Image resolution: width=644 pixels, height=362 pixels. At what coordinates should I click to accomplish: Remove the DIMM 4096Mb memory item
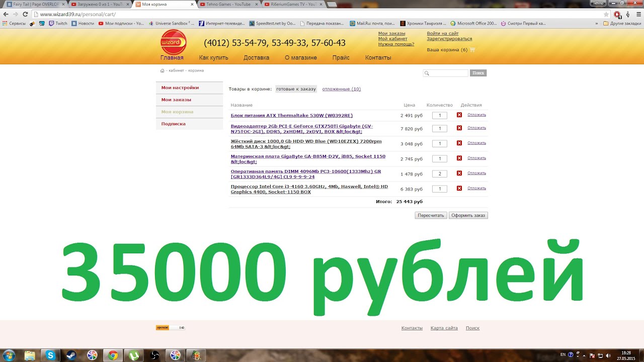click(x=459, y=173)
